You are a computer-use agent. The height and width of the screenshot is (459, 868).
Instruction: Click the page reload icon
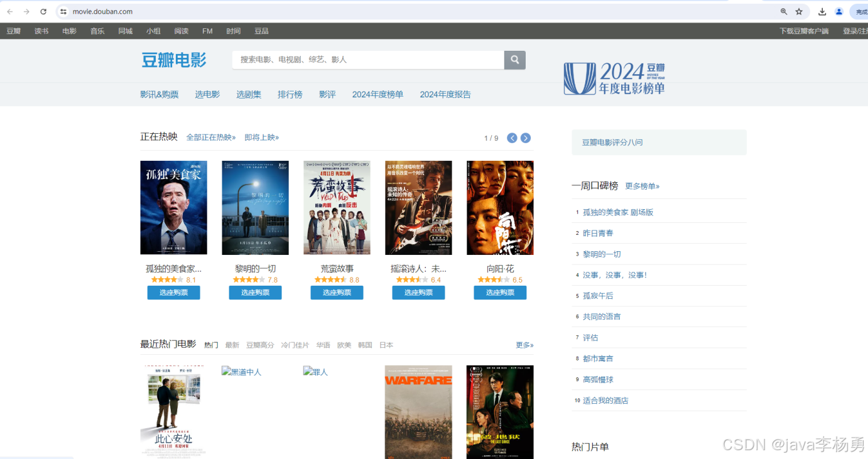coord(43,11)
